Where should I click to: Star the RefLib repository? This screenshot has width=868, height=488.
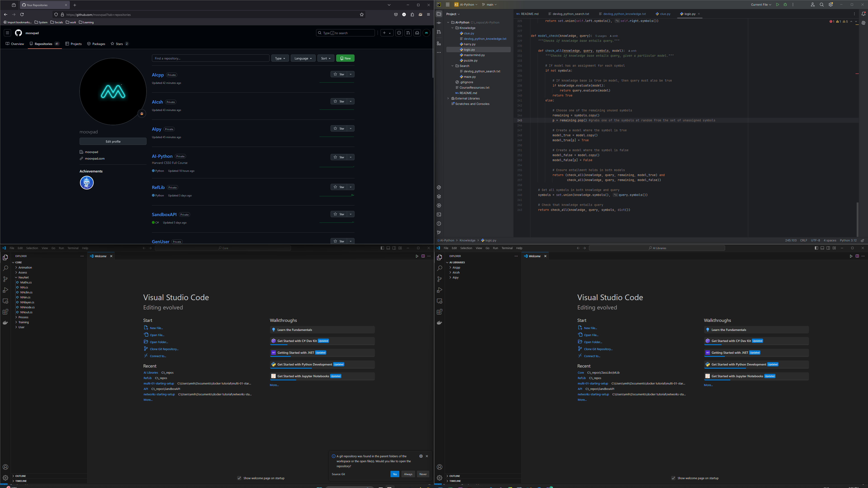[339, 187]
